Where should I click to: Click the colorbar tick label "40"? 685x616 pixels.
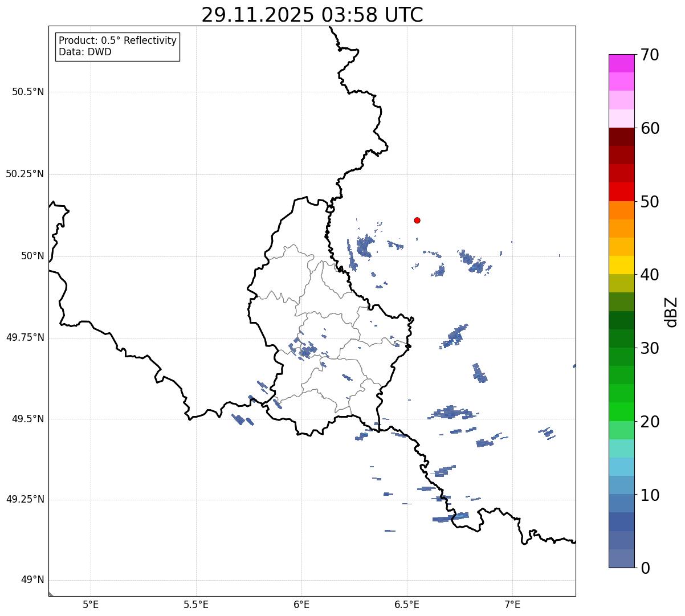[650, 275]
